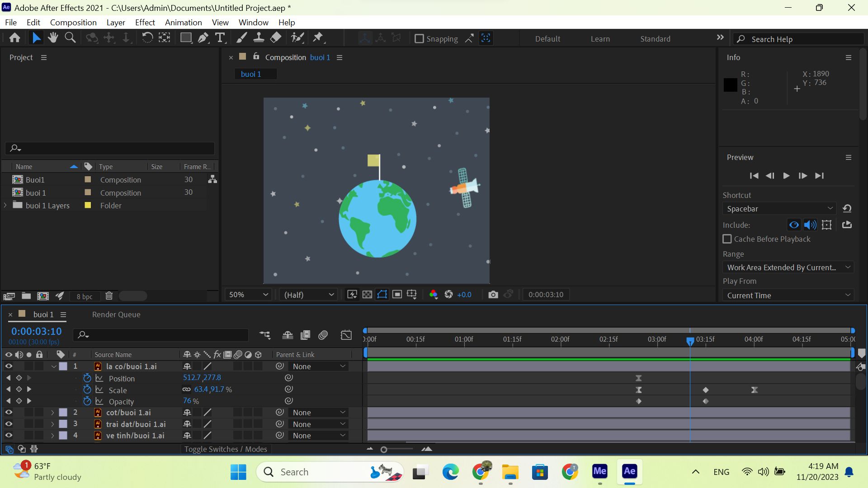Viewport: 868px width, 488px height.
Task: Switch to the Render Queue tab
Action: tap(116, 314)
